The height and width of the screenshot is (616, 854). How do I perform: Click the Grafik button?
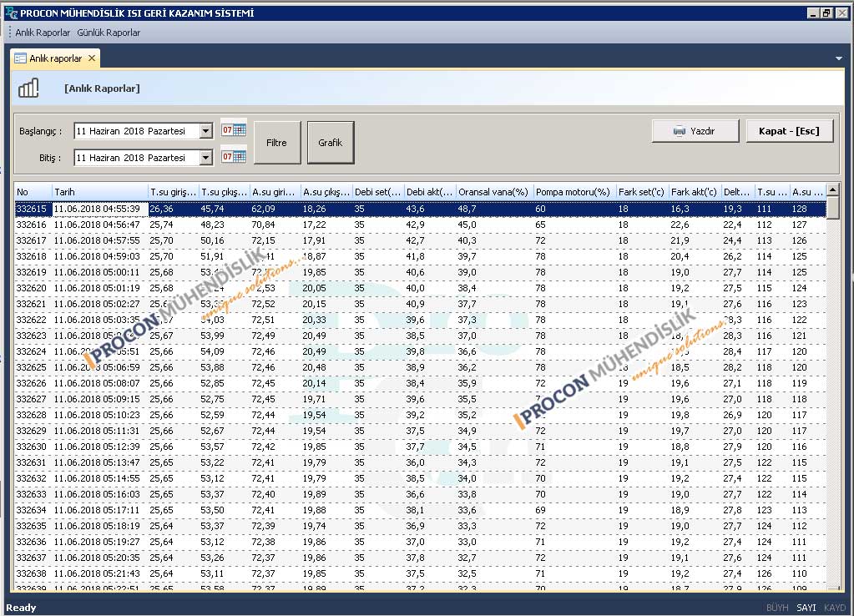point(331,142)
